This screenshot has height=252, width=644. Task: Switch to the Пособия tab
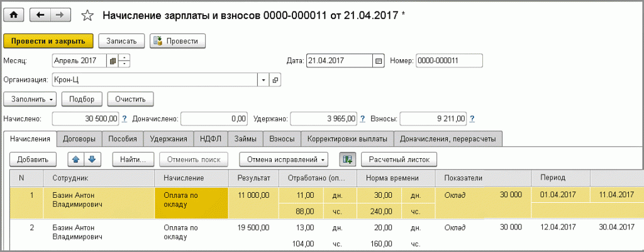pyautogui.click(x=123, y=139)
